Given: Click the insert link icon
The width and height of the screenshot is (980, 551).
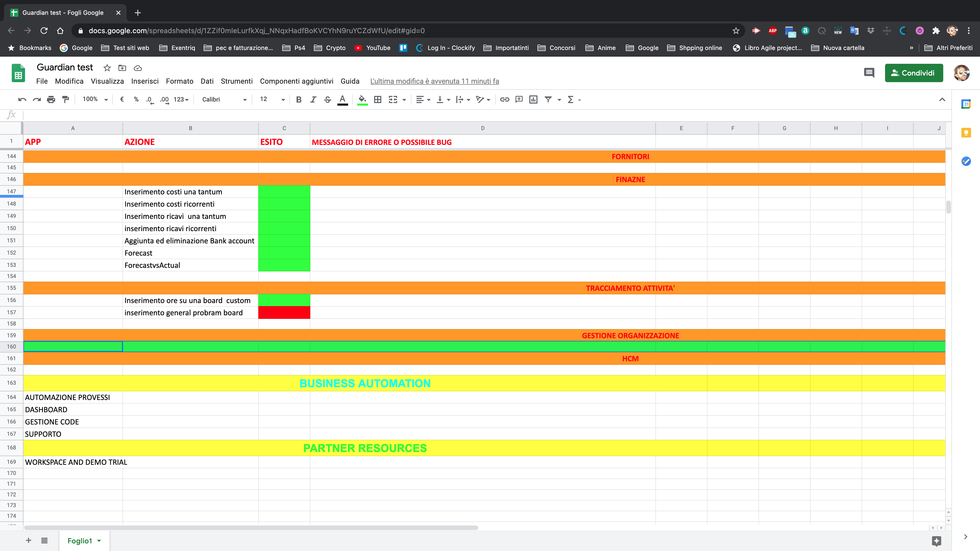Looking at the screenshot, I should tap(505, 100).
